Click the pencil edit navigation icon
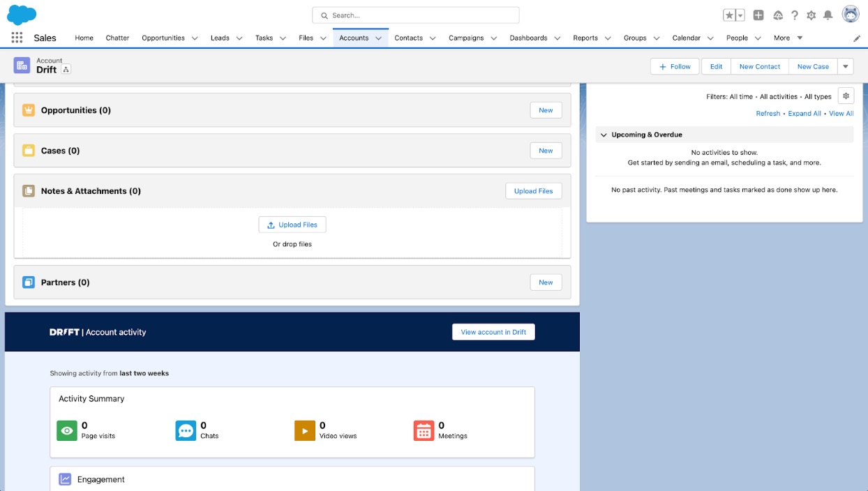Viewport: 868px width, 491px height. tap(857, 38)
